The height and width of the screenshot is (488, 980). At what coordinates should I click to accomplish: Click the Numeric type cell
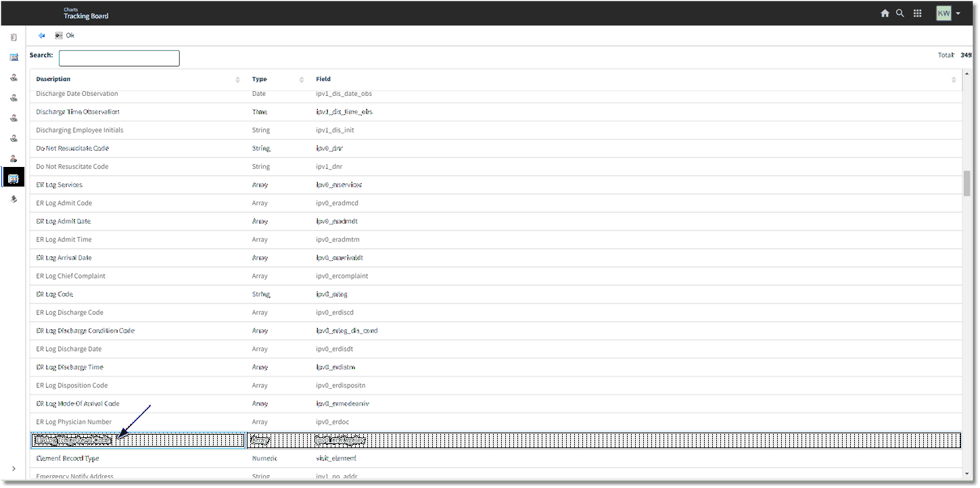264,459
